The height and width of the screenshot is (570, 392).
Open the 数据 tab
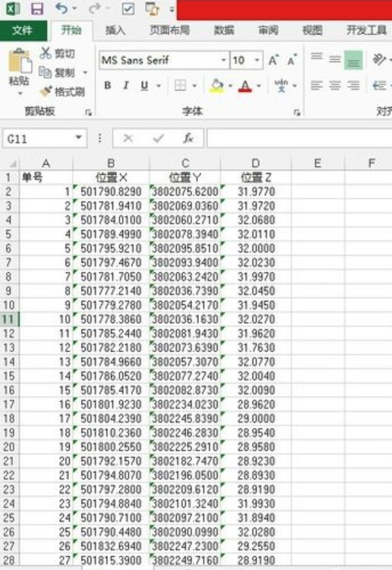tap(224, 30)
